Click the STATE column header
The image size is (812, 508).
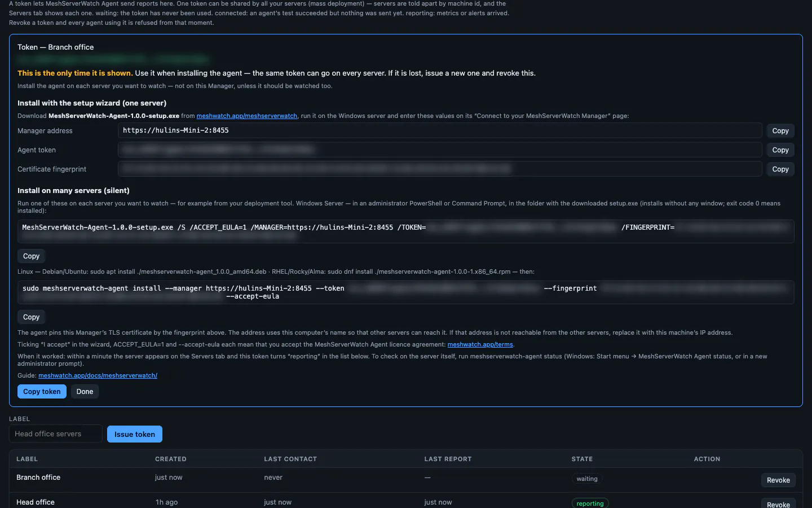point(582,459)
